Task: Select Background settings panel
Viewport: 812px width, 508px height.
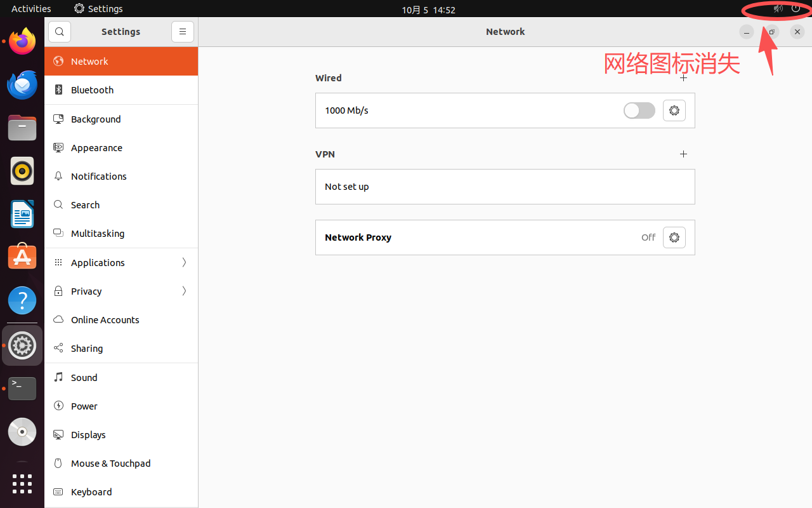Action: 121,119
